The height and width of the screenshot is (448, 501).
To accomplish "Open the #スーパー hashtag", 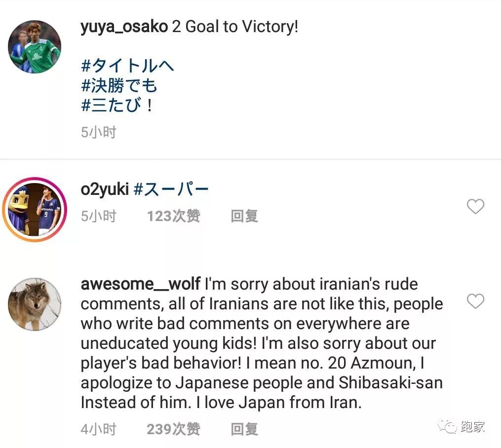I will pos(171,189).
